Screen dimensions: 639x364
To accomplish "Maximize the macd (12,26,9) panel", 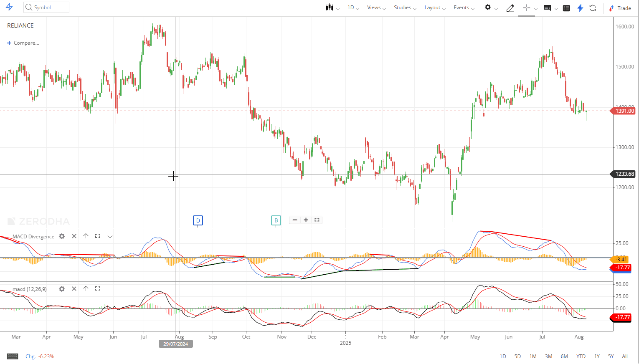I will (98, 288).
